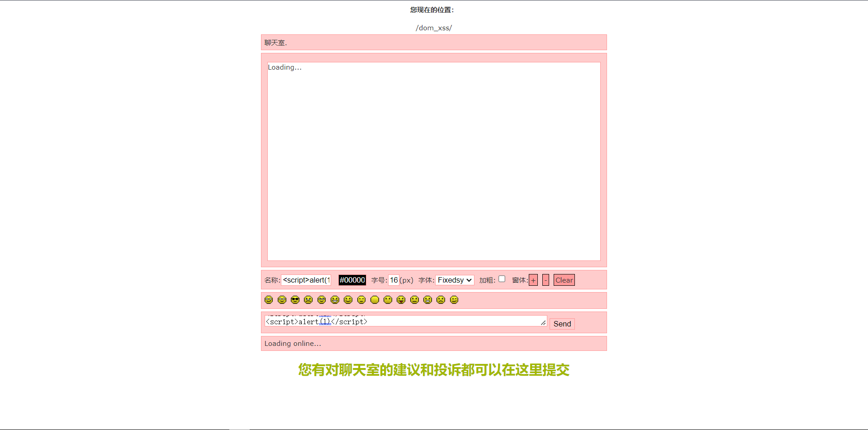Grab the textarea resize handle

(x=543, y=322)
